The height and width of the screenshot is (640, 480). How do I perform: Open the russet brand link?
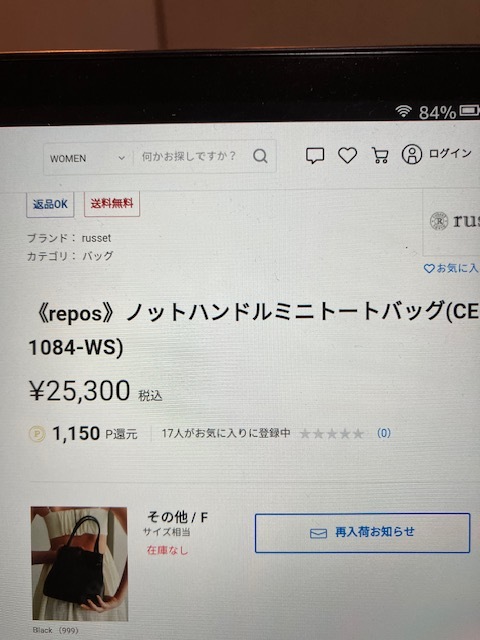pos(96,238)
